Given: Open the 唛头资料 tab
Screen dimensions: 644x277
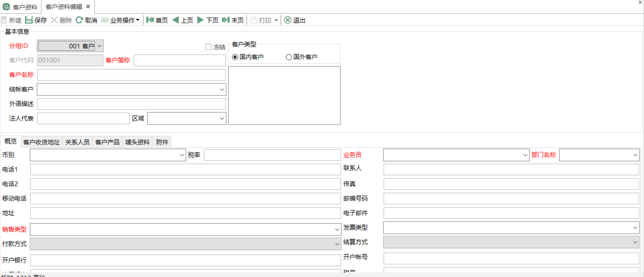Looking at the screenshot, I should click(x=138, y=142).
